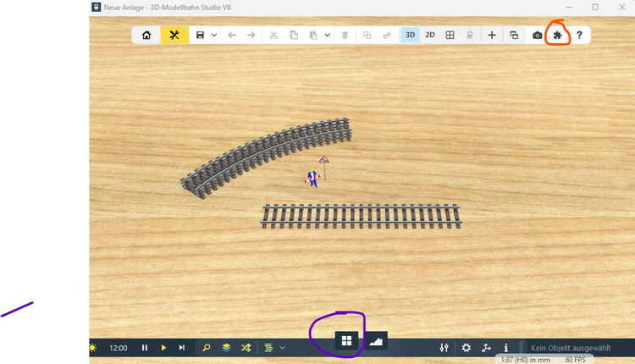Image resolution: width=635 pixels, height=364 pixels.
Task: Expand the paste options dropdown arrow
Action: click(327, 36)
